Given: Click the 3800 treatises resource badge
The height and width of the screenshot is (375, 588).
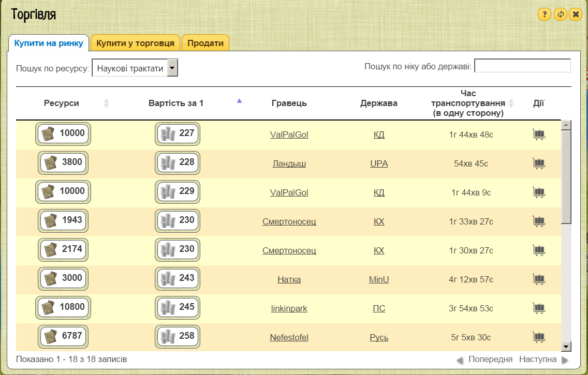Looking at the screenshot, I should coord(63,162).
